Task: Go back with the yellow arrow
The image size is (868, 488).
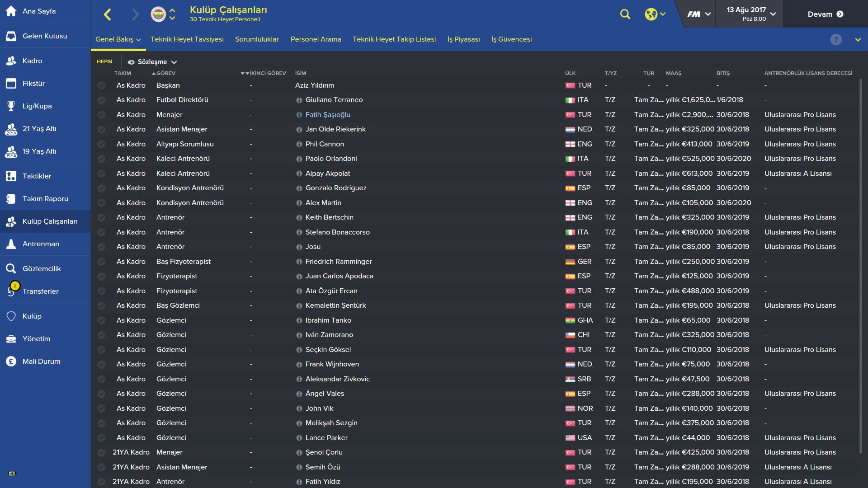Action: (108, 14)
